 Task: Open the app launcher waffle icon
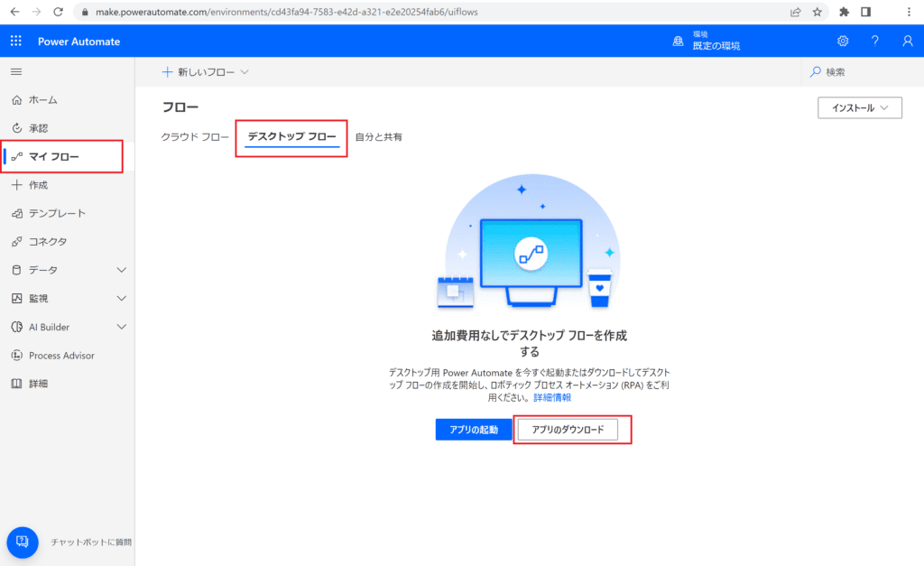pos(16,42)
